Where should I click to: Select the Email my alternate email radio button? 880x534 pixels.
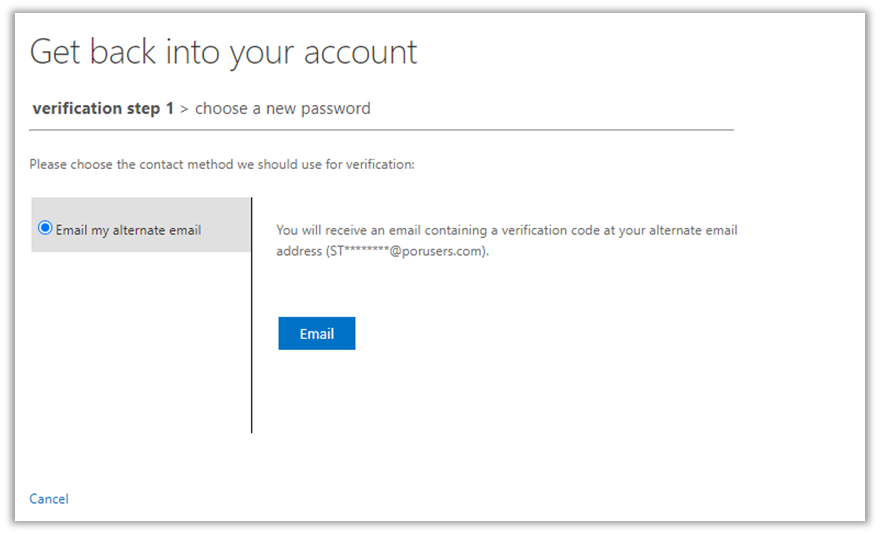click(45, 229)
